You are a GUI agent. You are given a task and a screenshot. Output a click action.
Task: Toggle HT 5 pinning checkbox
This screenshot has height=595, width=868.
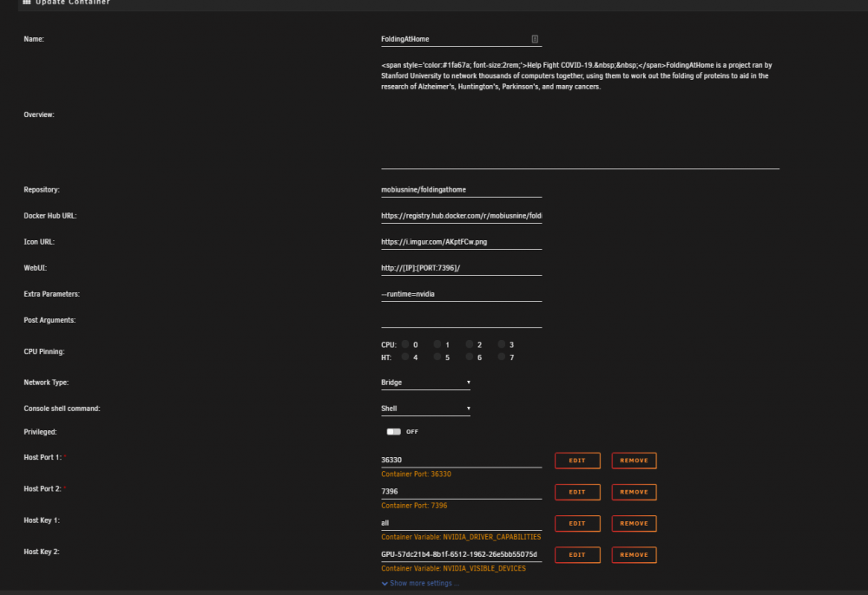(437, 356)
